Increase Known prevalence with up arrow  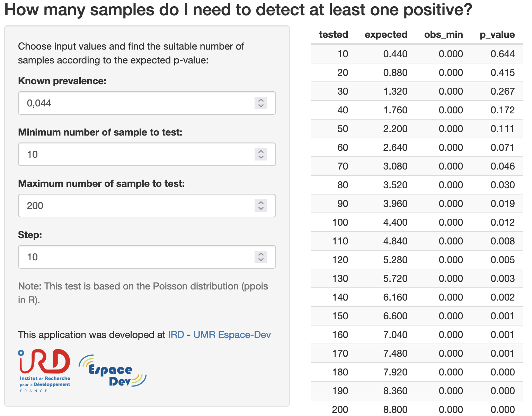pos(261,100)
